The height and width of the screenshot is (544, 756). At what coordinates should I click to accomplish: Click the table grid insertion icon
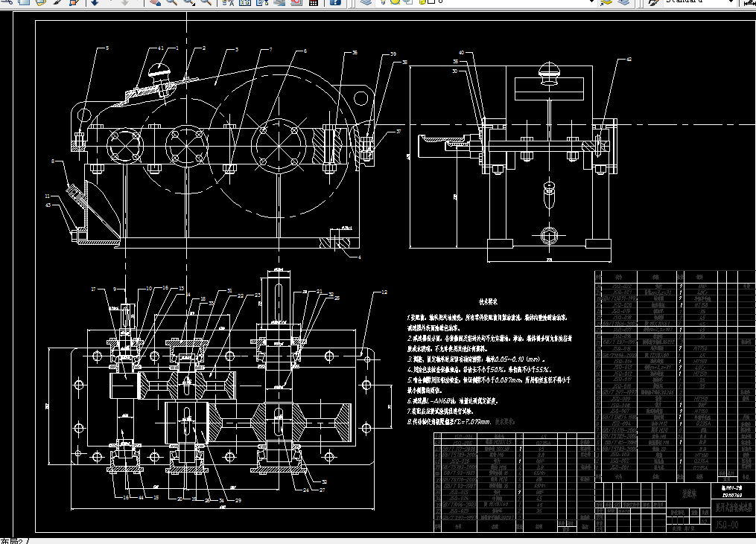click(312, 4)
